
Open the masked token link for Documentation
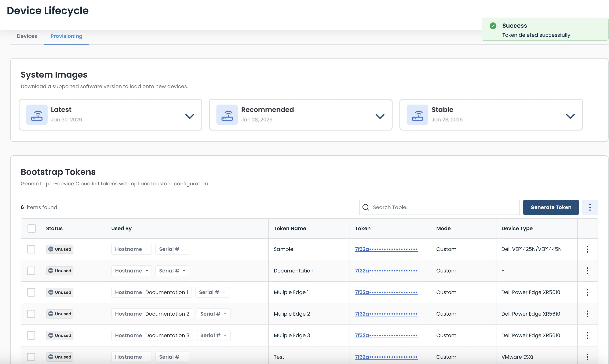[x=386, y=271]
